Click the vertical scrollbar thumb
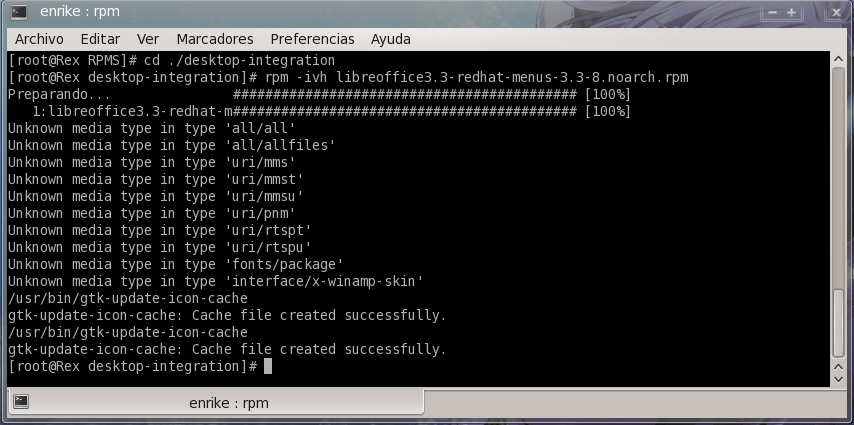854x425 pixels. coord(839,323)
